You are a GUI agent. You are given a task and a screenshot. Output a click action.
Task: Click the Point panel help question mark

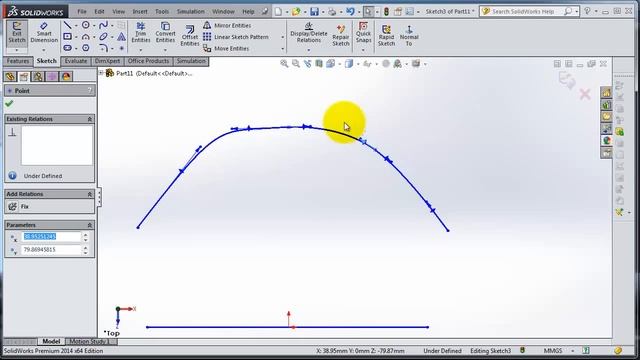pos(90,91)
